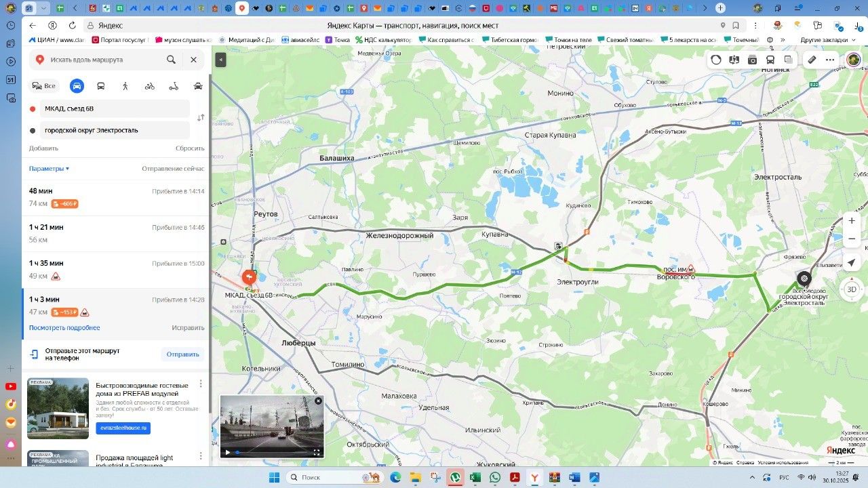Viewport: 868px width, 488px height.
Task: Go back in the browser
Action: [x=33, y=26]
